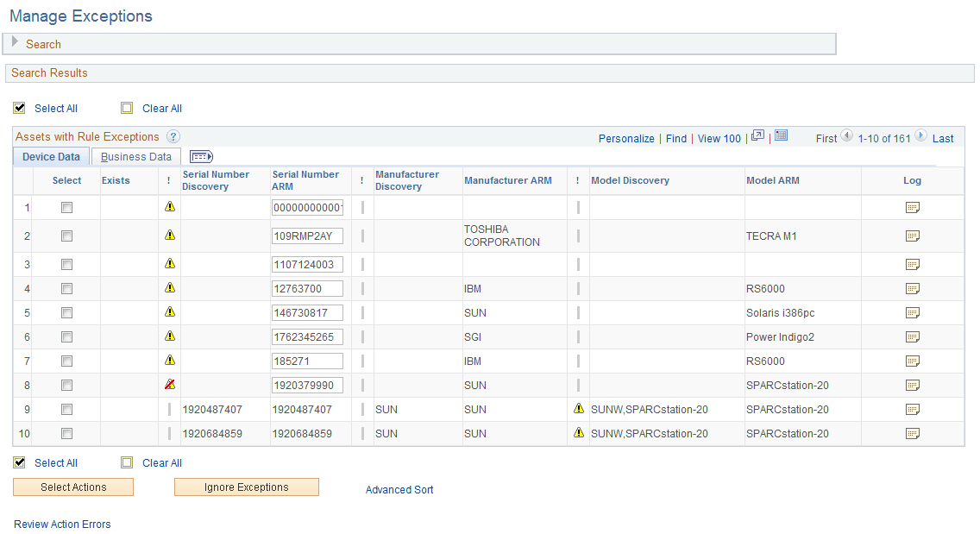This screenshot has height=534, width=980.
Task: Click the help icon beside Assets with Rule Exceptions
Action: pos(173,136)
